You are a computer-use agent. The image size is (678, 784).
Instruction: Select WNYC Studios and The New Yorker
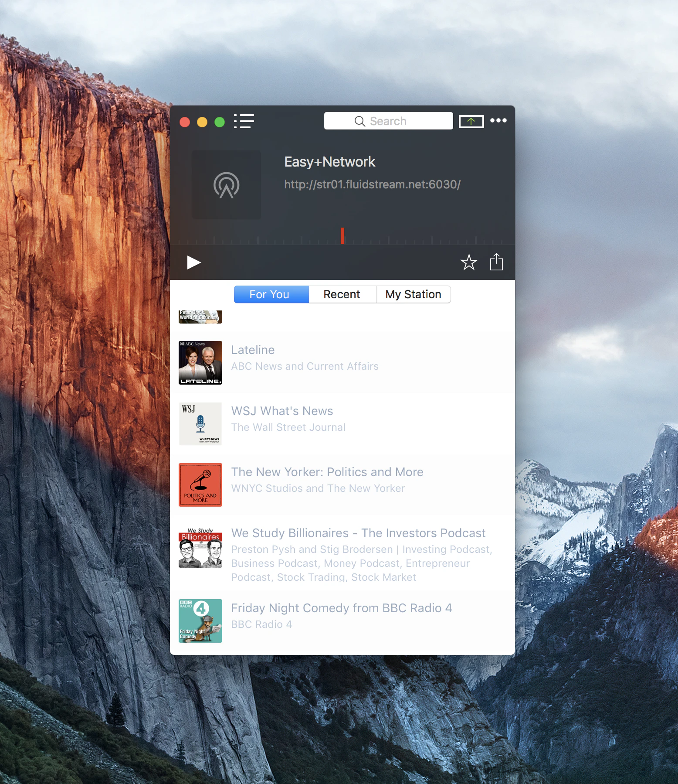[318, 488]
